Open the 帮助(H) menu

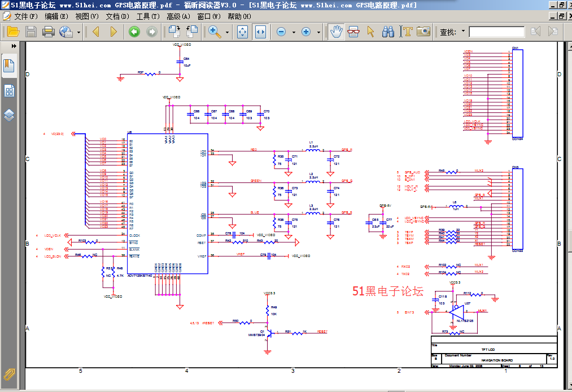[239, 16]
